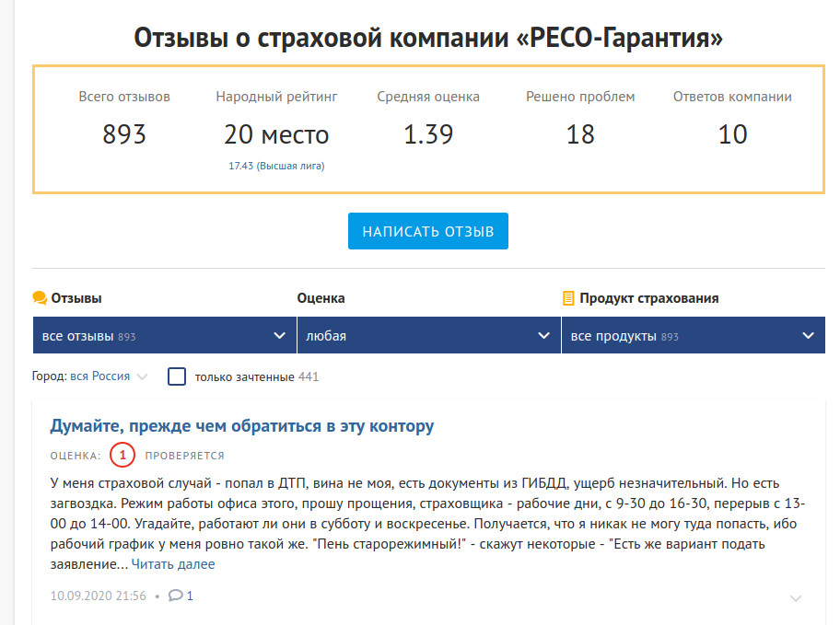
Task: Click the '20 место' people's rating value
Action: click(276, 133)
